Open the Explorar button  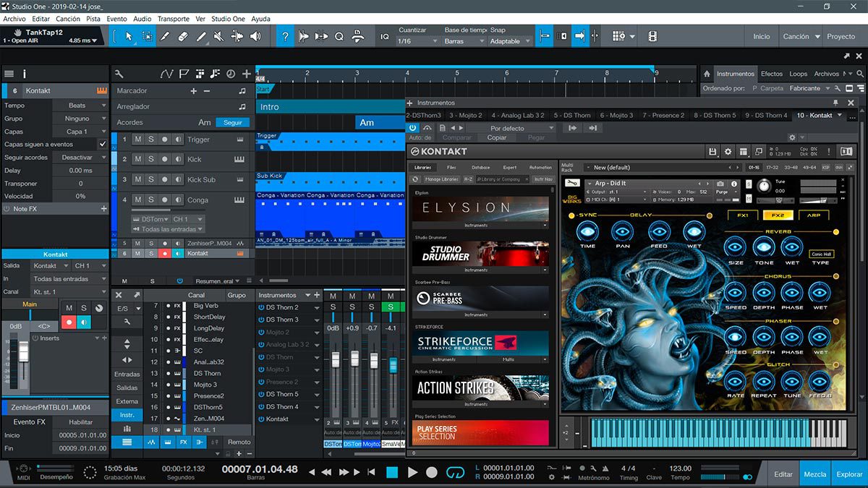tap(849, 474)
